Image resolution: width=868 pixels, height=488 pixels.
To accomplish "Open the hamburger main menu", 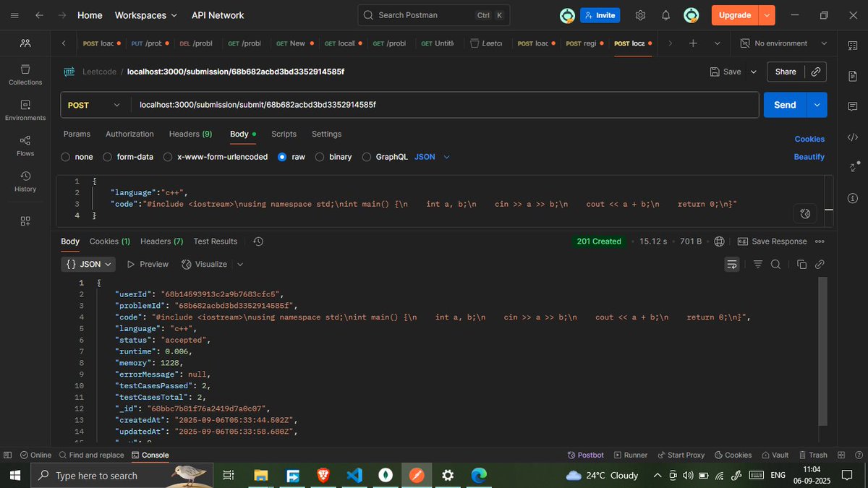I will click(14, 15).
